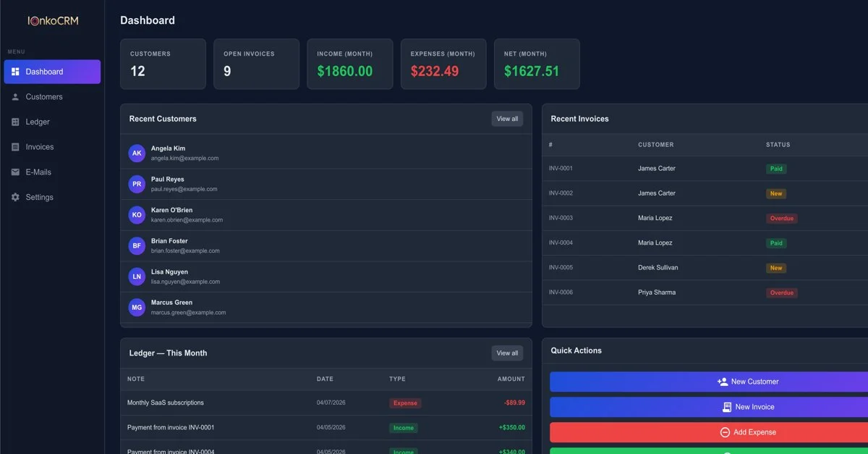Click Payment from invoice INV-0001 note
Screen dimensions: 868x454
tap(171, 427)
